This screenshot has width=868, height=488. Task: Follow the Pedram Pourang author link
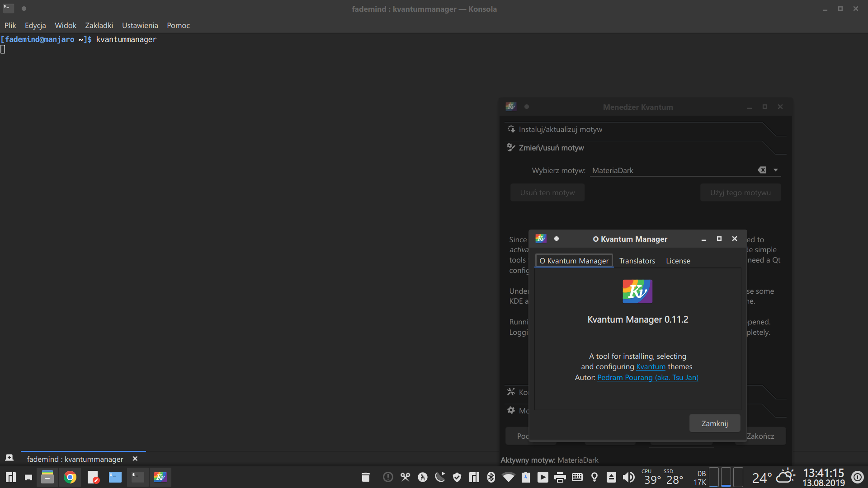pyautogui.click(x=647, y=377)
